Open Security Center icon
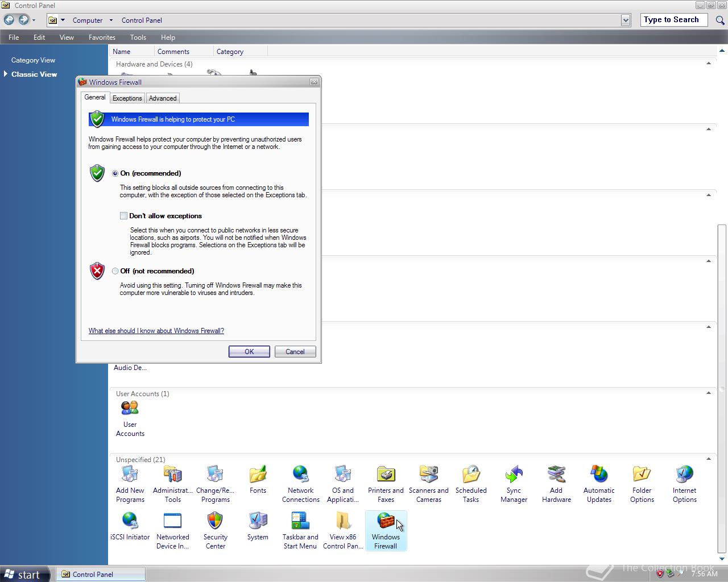The image size is (728, 582). coord(215,531)
